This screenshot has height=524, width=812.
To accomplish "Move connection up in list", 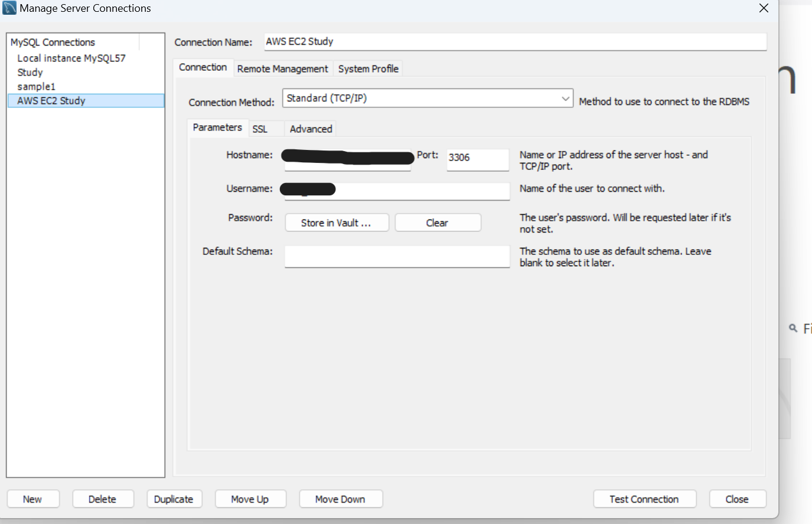I will coord(250,499).
